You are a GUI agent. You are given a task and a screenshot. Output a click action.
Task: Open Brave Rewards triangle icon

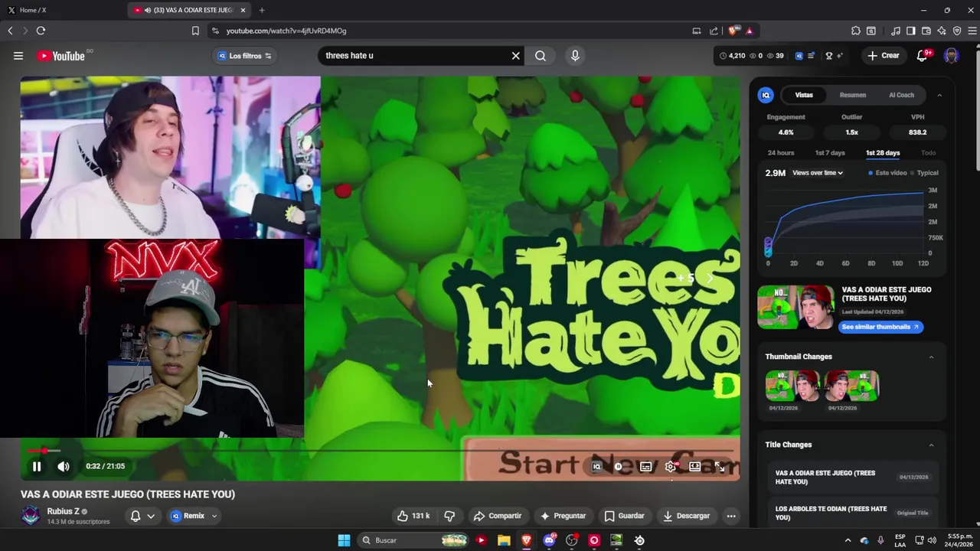(750, 31)
